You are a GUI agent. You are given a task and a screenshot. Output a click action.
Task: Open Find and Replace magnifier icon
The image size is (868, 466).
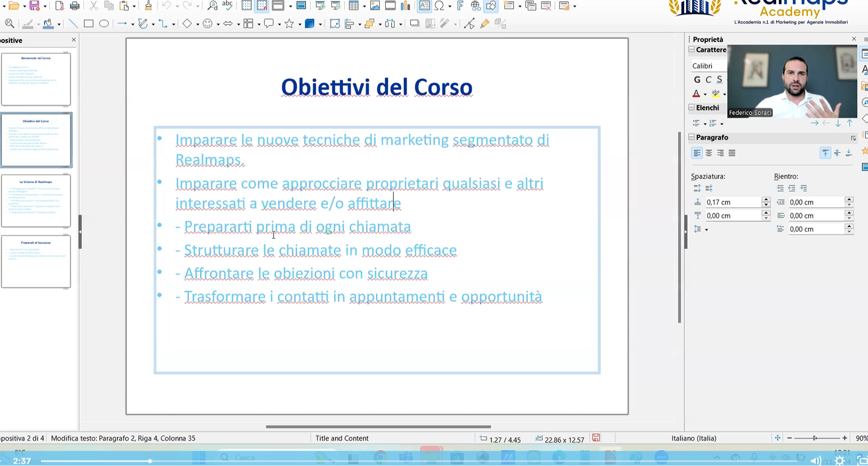click(x=212, y=6)
